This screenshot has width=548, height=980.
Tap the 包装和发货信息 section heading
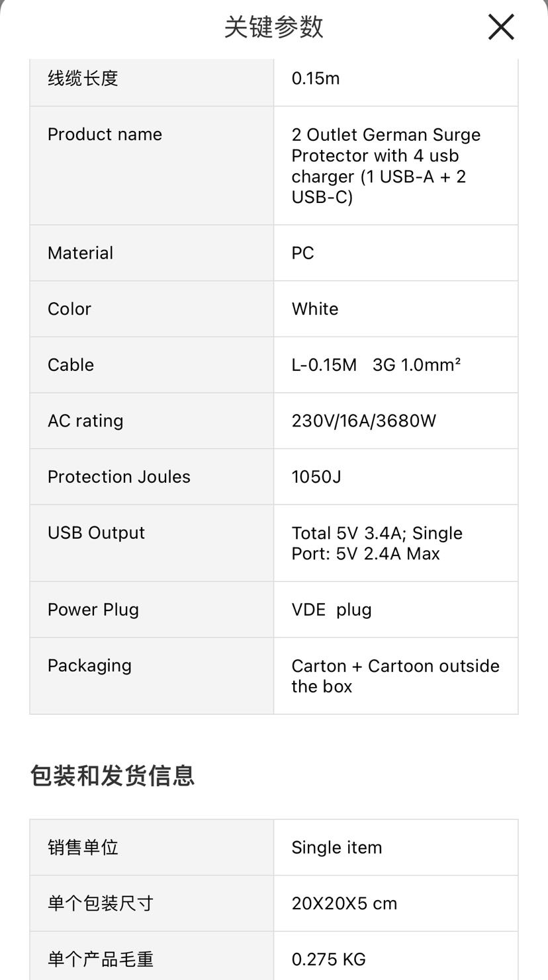pyautogui.click(x=113, y=776)
